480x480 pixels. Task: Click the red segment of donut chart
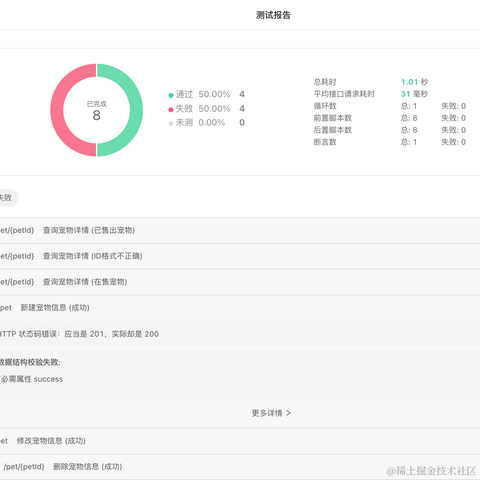57,110
